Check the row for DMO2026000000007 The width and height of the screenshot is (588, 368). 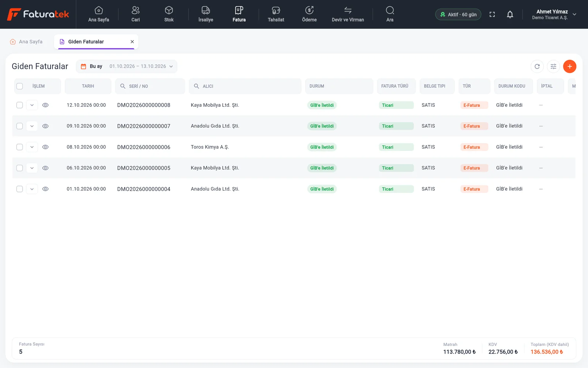[x=20, y=126]
